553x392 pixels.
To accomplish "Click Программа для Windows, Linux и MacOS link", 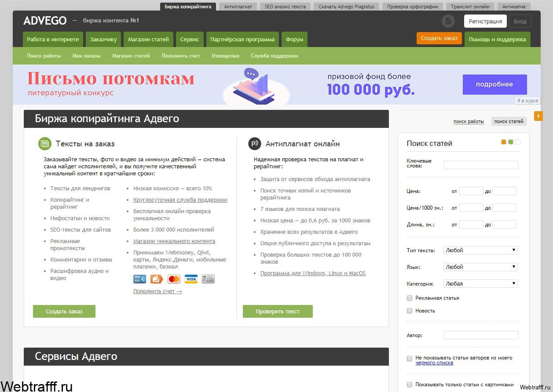I will click(x=313, y=273).
